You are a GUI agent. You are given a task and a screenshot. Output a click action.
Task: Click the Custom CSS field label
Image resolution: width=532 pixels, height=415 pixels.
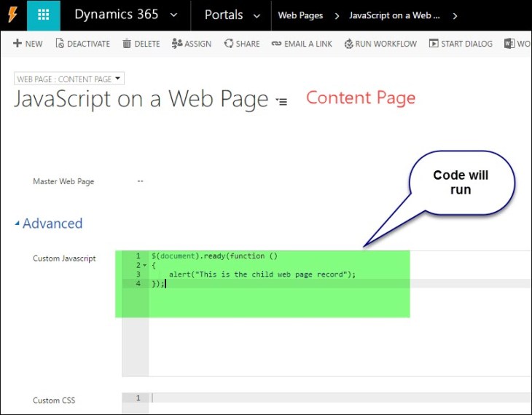54,400
